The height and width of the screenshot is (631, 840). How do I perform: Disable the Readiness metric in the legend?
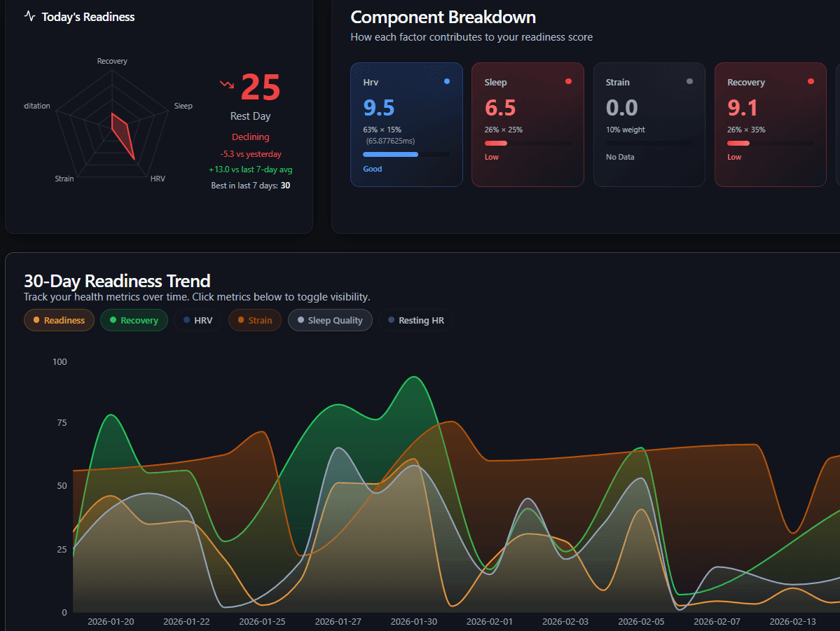(59, 320)
